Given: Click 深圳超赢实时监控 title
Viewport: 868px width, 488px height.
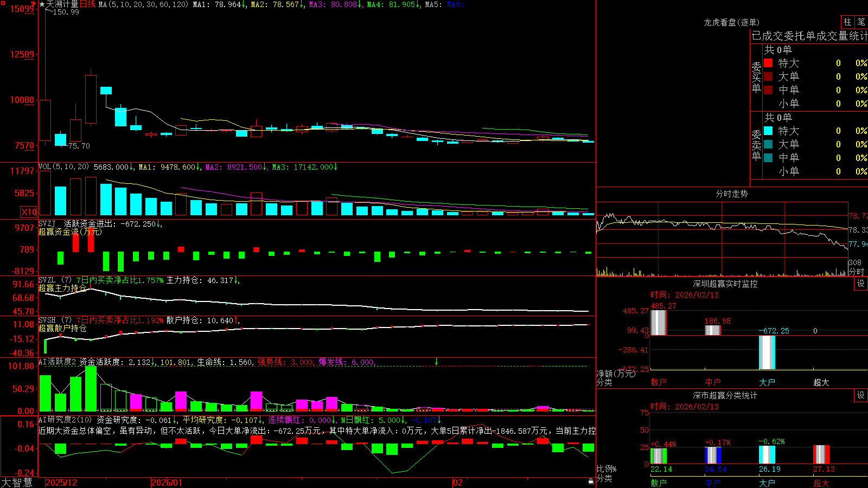Looking at the screenshot, I should 725,284.
